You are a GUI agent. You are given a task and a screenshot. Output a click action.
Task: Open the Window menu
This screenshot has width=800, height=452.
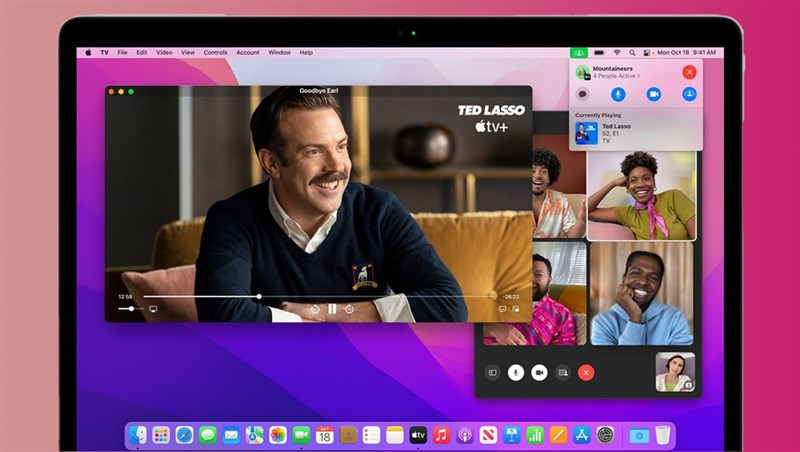pyautogui.click(x=280, y=53)
